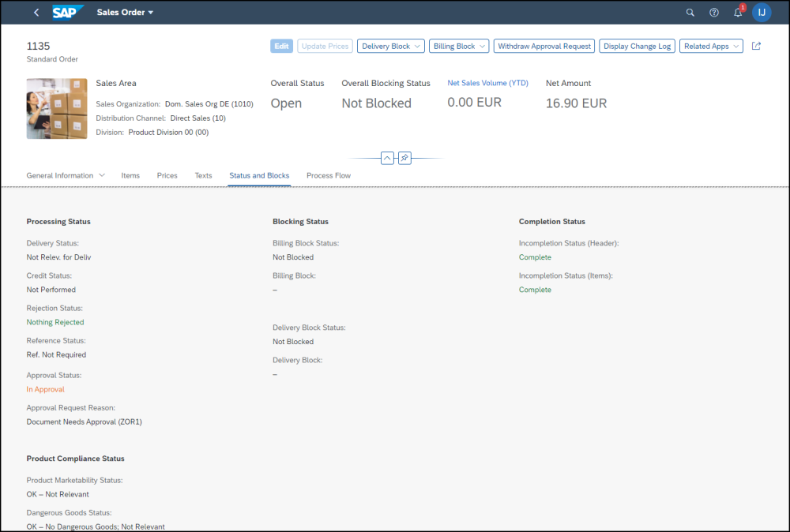This screenshot has height=532, width=790.
Task: Switch to the Items tab
Action: (x=130, y=175)
